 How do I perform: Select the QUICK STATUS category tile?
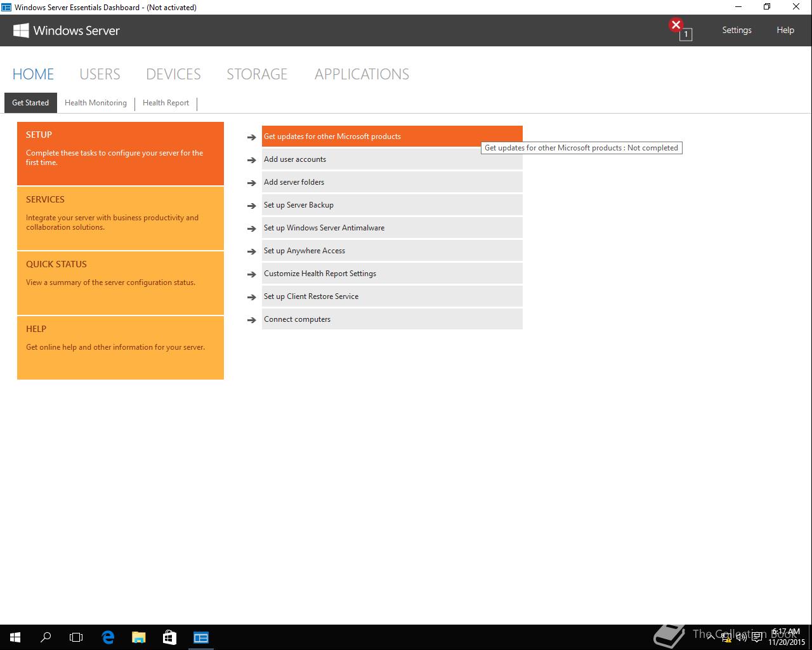(121, 283)
